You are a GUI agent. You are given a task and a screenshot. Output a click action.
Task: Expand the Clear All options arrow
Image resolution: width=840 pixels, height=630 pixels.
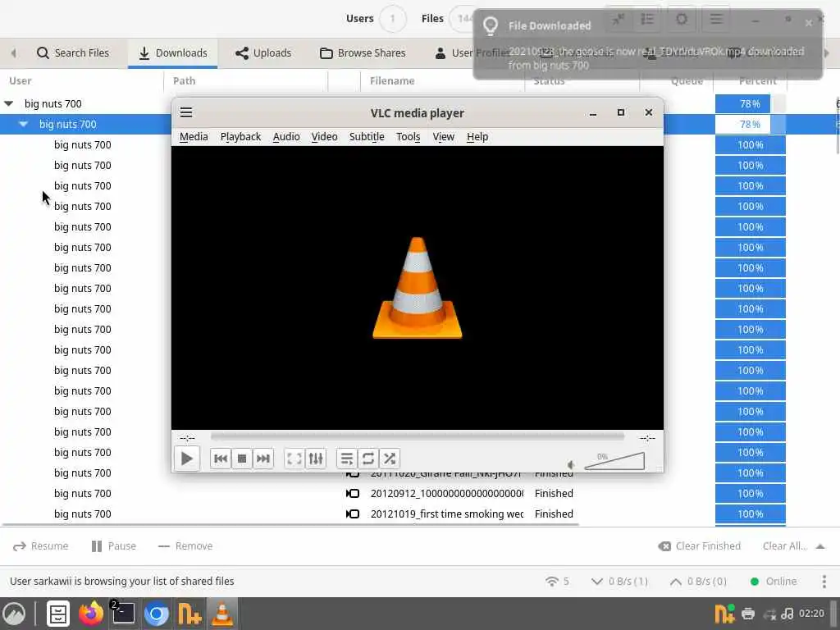820,546
